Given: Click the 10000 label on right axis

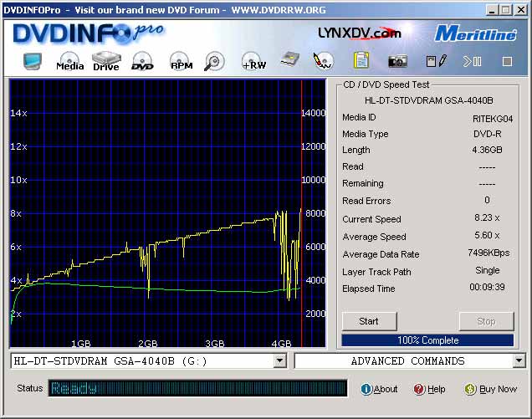Looking at the screenshot, I should point(314,180).
